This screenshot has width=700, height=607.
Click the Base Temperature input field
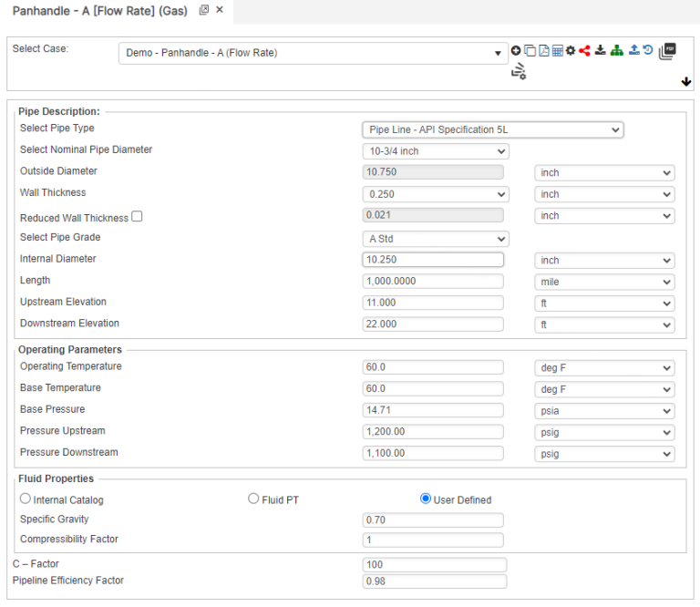pyautogui.click(x=433, y=388)
